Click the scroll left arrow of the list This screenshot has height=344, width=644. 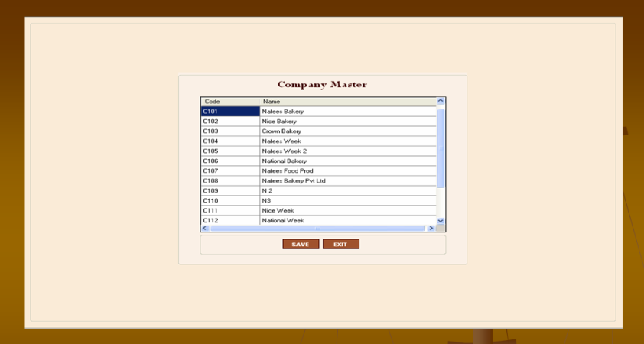tap(205, 229)
